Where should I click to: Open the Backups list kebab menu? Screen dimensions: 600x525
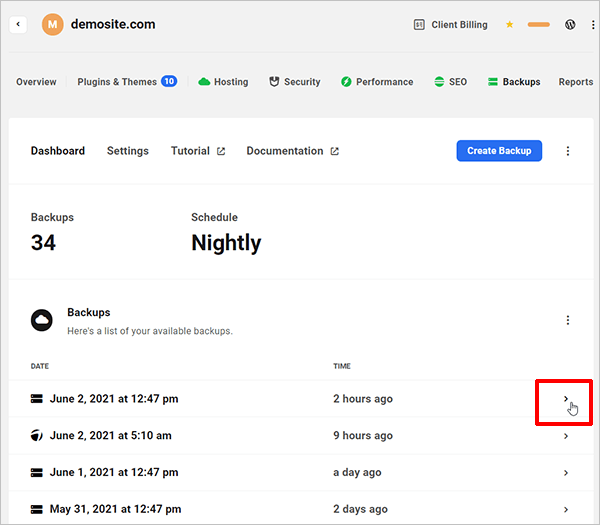[x=567, y=320]
